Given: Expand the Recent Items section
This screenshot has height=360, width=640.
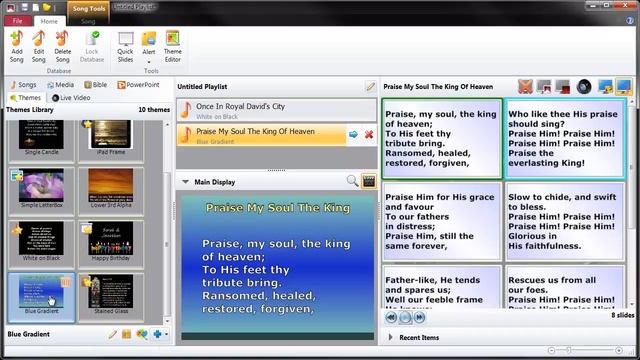Looking at the screenshot, I should tap(391, 337).
